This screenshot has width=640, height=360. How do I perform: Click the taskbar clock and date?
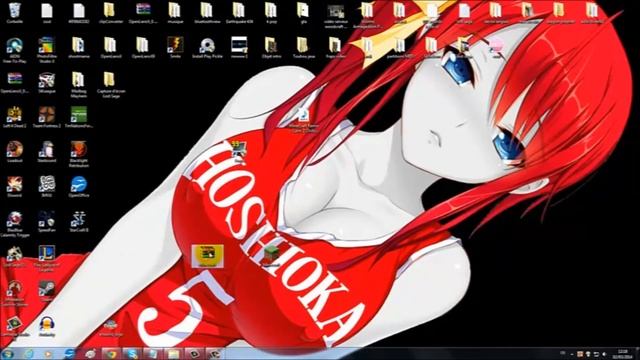[x=622, y=354]
